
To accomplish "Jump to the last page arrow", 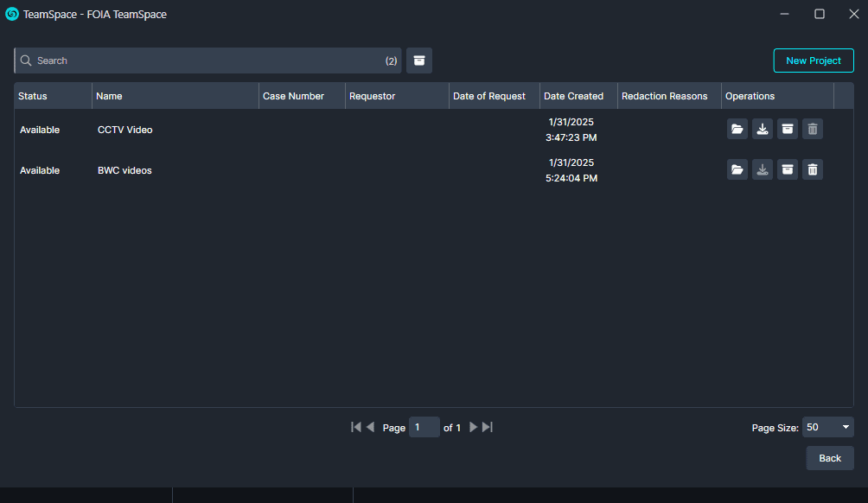I will click(x=486, y=426).
